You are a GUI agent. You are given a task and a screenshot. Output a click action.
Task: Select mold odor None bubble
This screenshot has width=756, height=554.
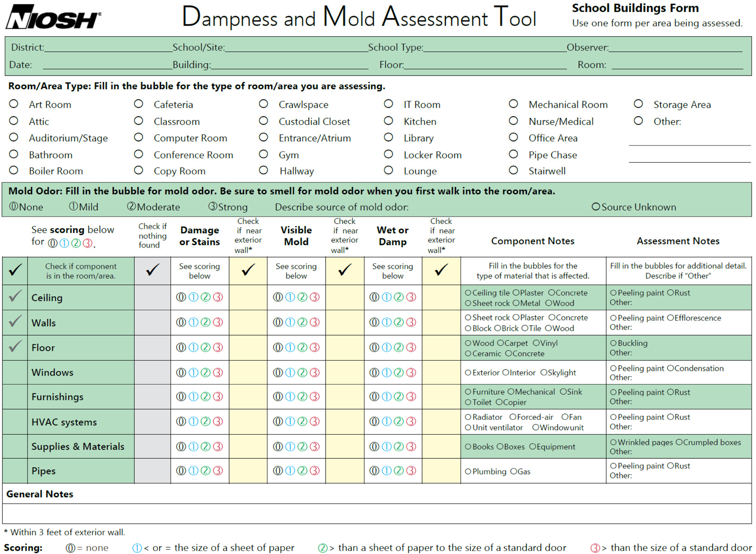14,206
